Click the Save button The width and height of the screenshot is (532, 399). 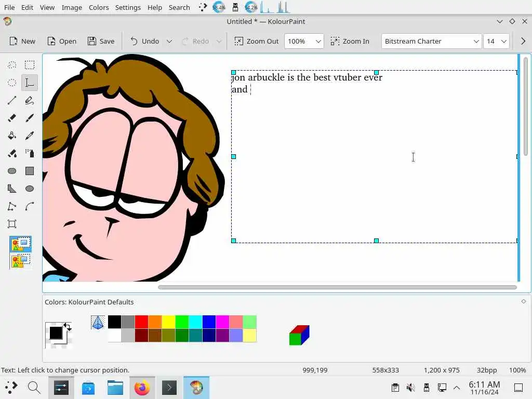[101, 41]
